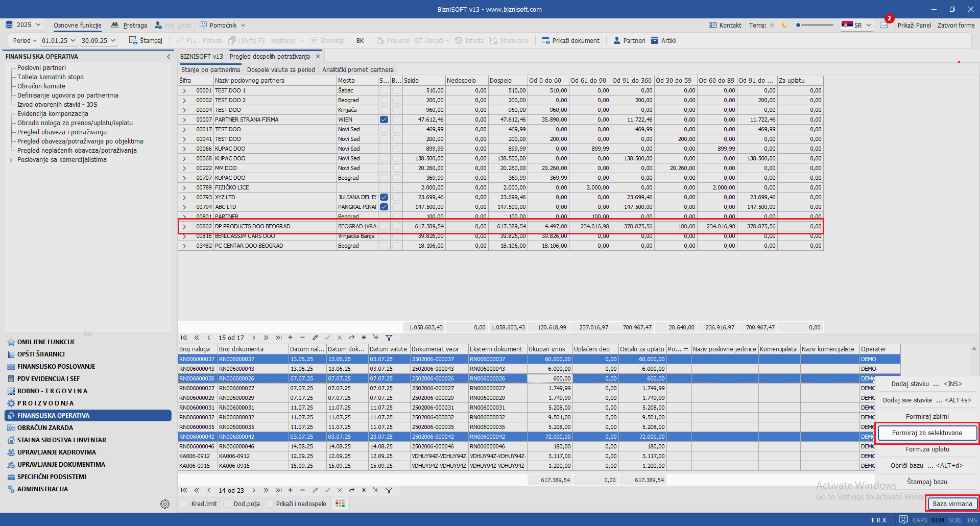
Task: Toggle the Dod.polja checkbox
Action: point(228,504)
